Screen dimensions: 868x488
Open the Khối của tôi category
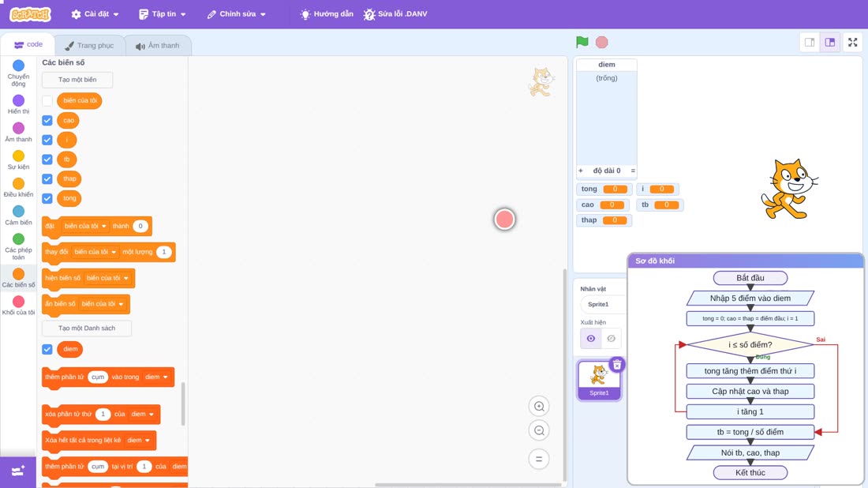click(18, 306)
